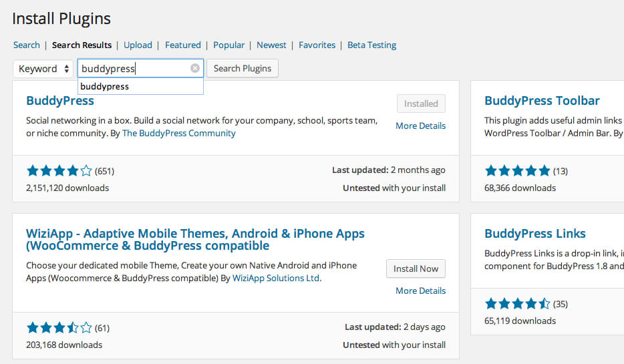Open the Keyword search type dropdown
This screenshot has width=624, height=364.
[x=43, y=68]
